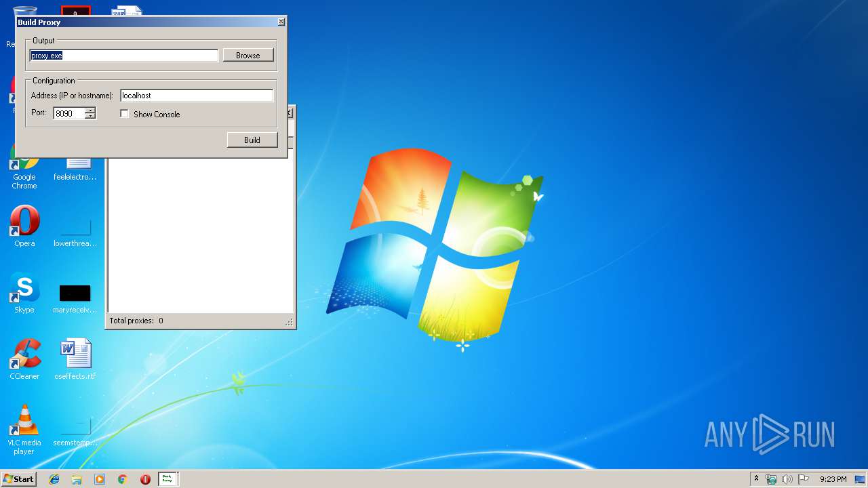Open the Skype desktop shortcut
868x488 pixels.
click(24, 293)
